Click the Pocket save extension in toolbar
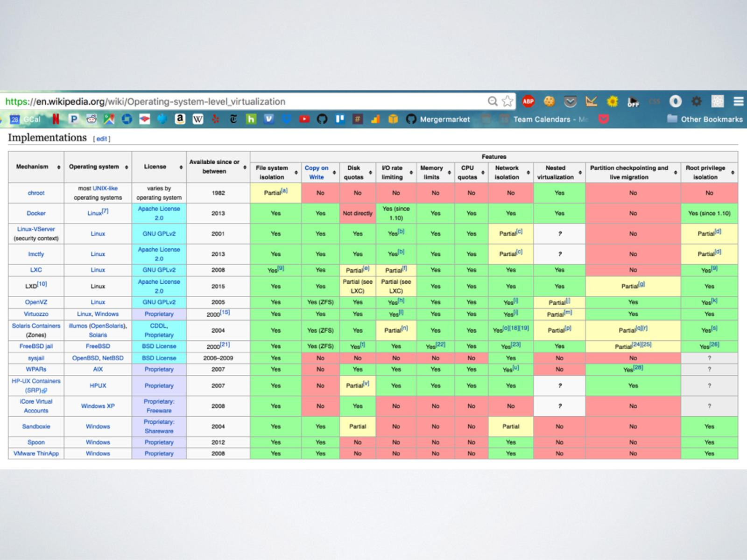747x560 pixels. coord(570,101)
